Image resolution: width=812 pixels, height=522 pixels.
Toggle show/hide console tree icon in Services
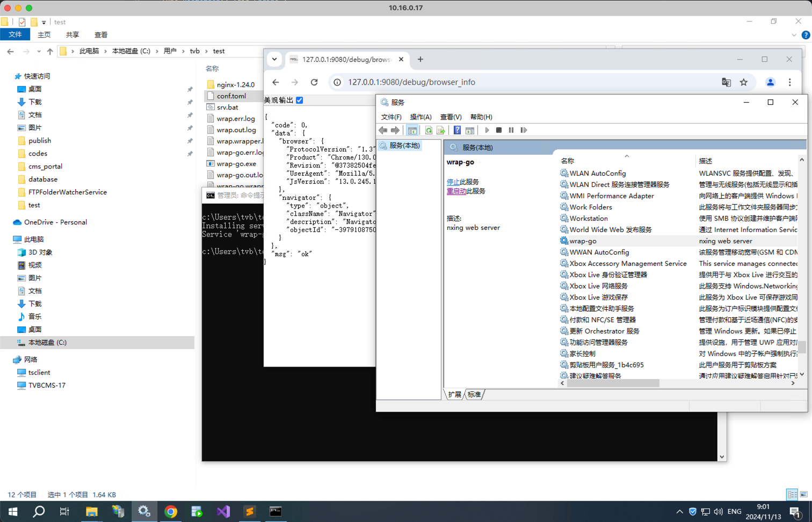coord(412,130)
